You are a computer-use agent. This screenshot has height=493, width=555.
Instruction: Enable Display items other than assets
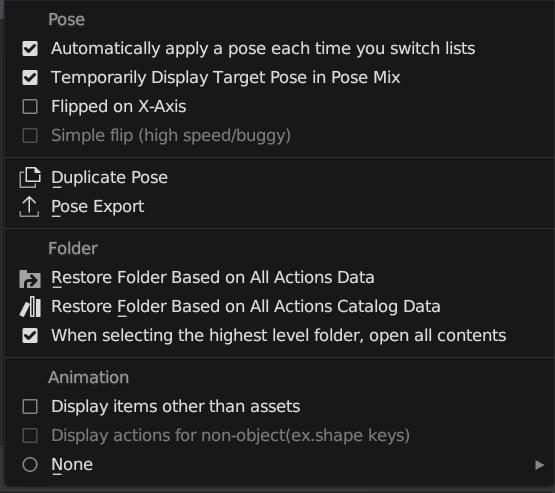pyautogui.click(x=30, y=407)
